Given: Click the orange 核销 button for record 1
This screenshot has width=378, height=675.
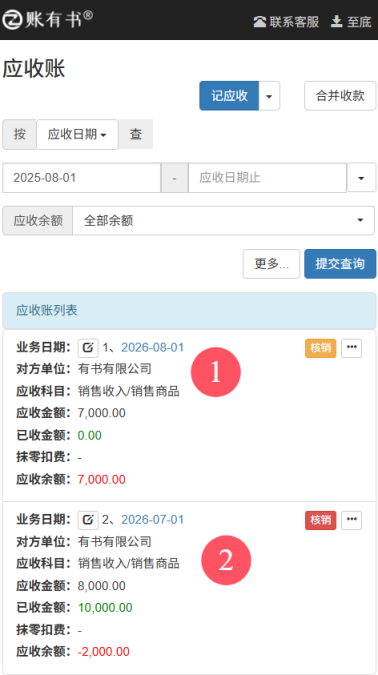Looking at the screenshot, I should pyautogui.click(x=321, y=348).
